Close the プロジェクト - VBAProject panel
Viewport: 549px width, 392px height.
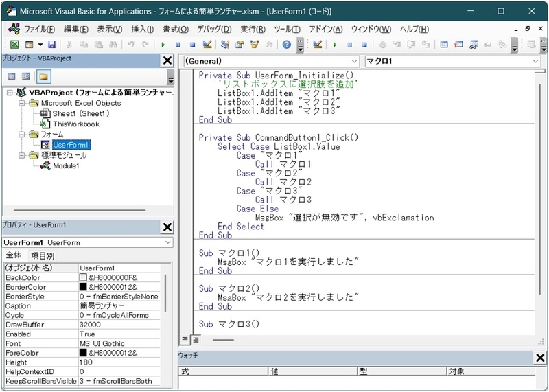point(167,60)
